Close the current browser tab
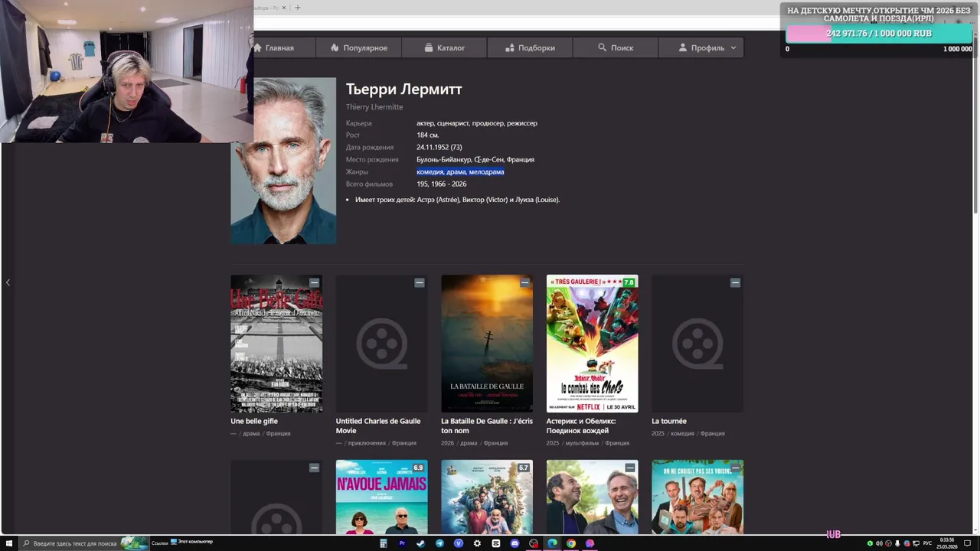This screenshot has height=551, width=980. (284, 8)
